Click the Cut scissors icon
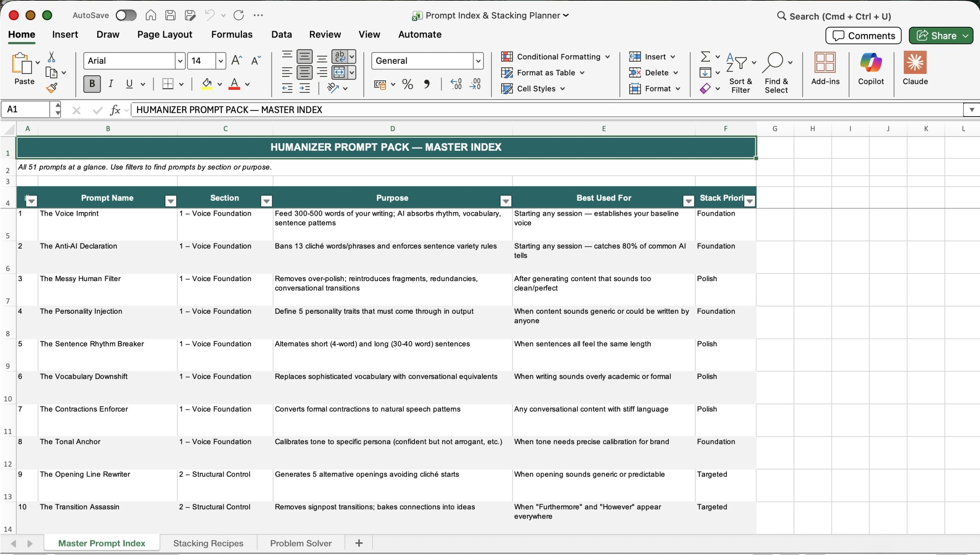The height and width of the screenshot is (555, 980). pyautogui.click(x=51, y=57)
